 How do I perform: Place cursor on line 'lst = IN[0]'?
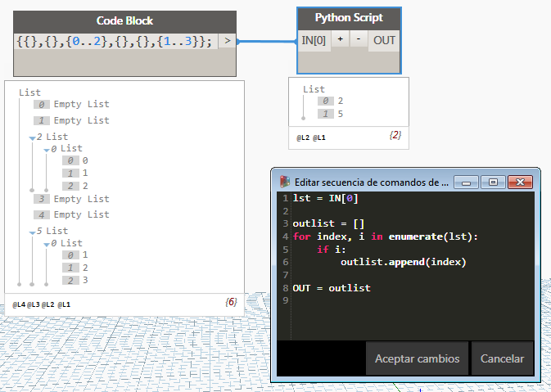click(x=325, y=199)
